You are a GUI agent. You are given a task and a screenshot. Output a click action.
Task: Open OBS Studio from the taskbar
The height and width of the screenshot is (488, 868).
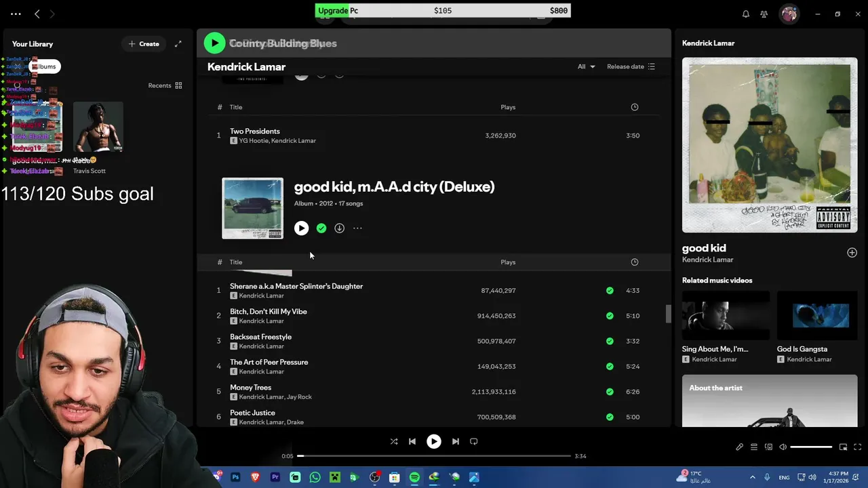click(x=374, y=477)
